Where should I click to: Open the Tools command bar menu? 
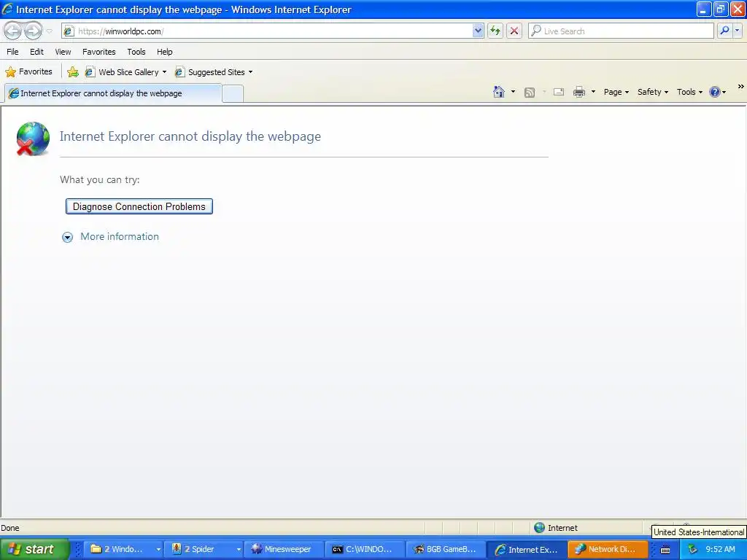(689, 92)
